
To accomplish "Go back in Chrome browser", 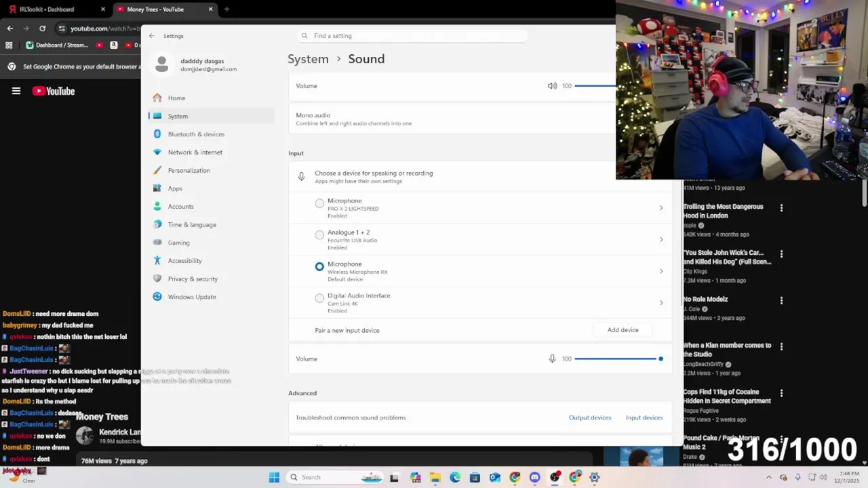I will click(x=9, y=28).
